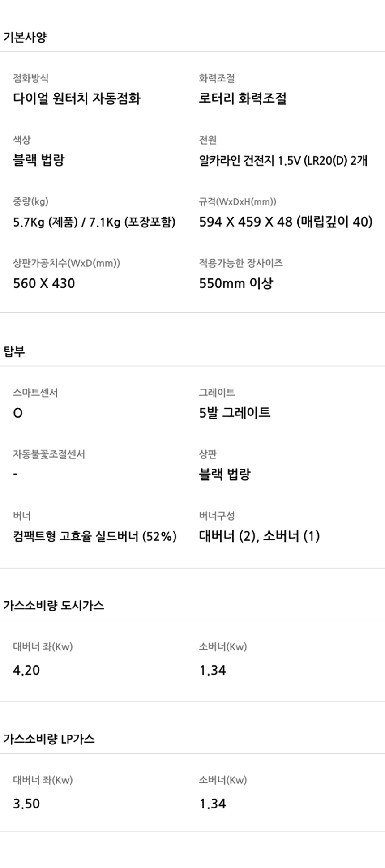Select the 컴팩트형 고효율 실드버너 (52%) text
385x868 pixels.
coord(94,536)
